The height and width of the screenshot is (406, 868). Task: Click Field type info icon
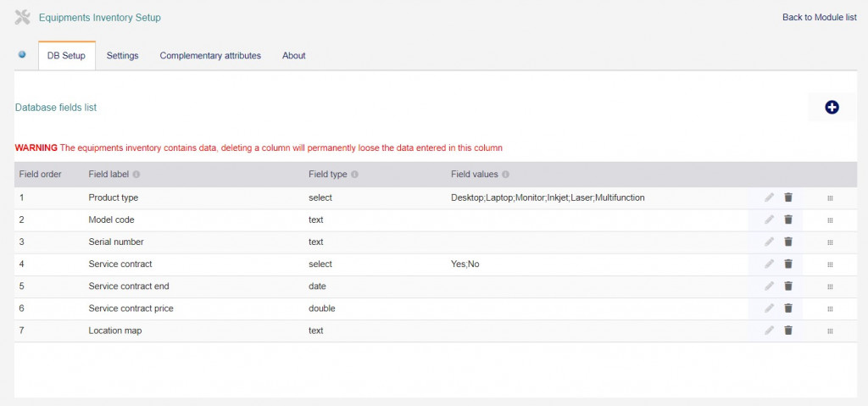[x=355, y=175]
